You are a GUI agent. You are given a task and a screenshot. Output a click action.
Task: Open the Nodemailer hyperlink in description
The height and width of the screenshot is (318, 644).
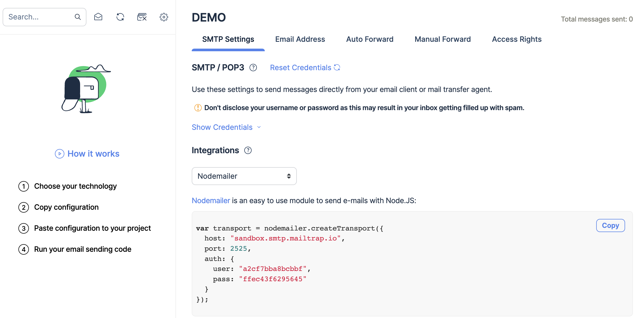point(211,201)
